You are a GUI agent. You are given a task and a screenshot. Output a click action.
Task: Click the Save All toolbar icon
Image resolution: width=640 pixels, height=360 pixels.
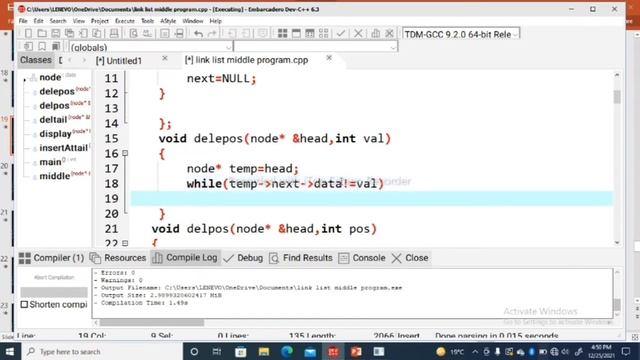69,34
